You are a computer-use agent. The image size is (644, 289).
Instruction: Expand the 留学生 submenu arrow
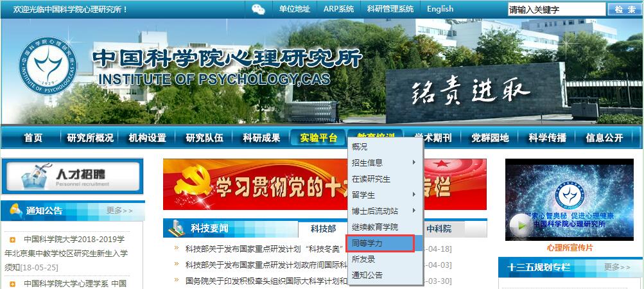click(413, 195)
